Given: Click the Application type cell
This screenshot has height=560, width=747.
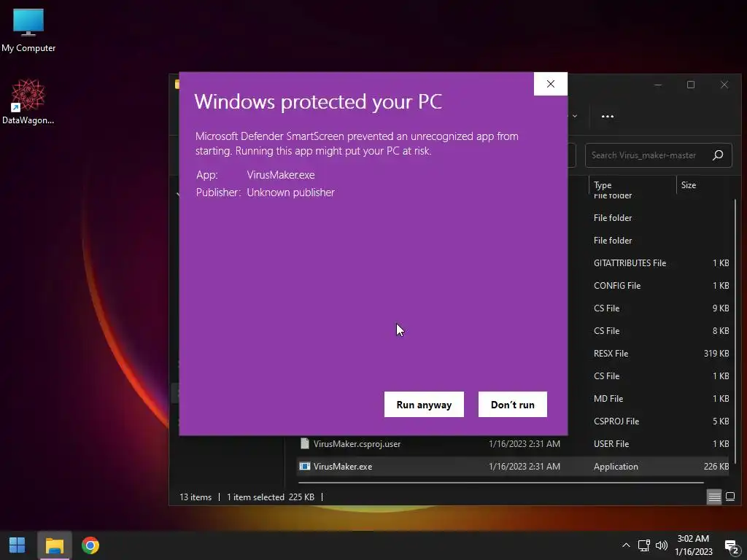Looking at the screenshot, I should coord(616,467).
